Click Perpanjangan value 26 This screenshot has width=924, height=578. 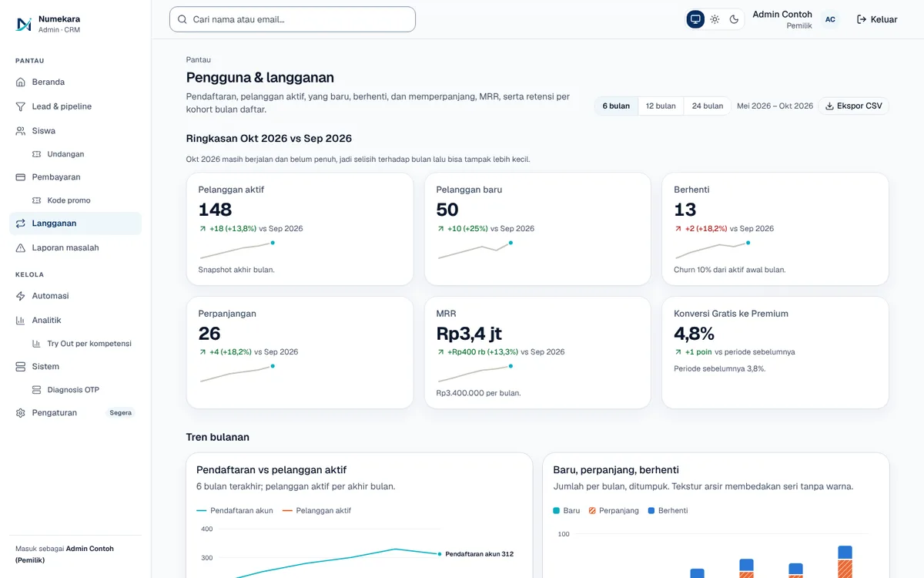point(209,333)
